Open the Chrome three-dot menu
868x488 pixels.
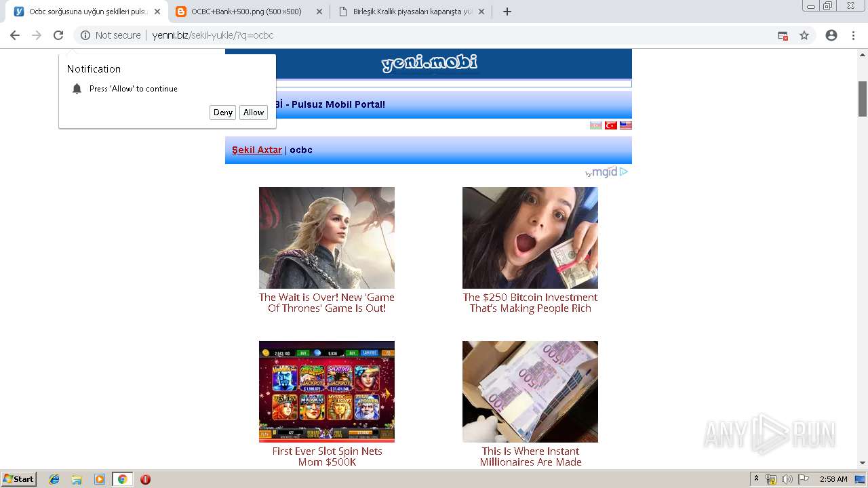pyautogui.click(x=853, y=35)
